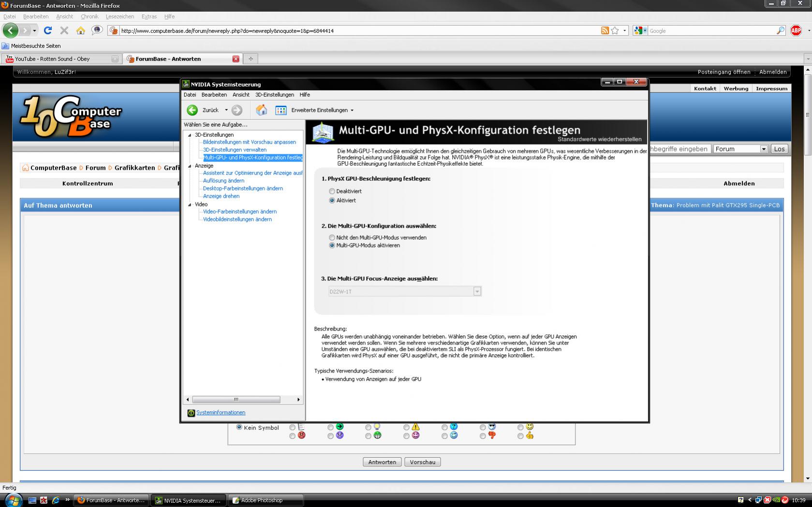Click the Systeminformationen icon
Image resolution: width=812 pixels, height=507 pixels.
click(x=191, y=413)
